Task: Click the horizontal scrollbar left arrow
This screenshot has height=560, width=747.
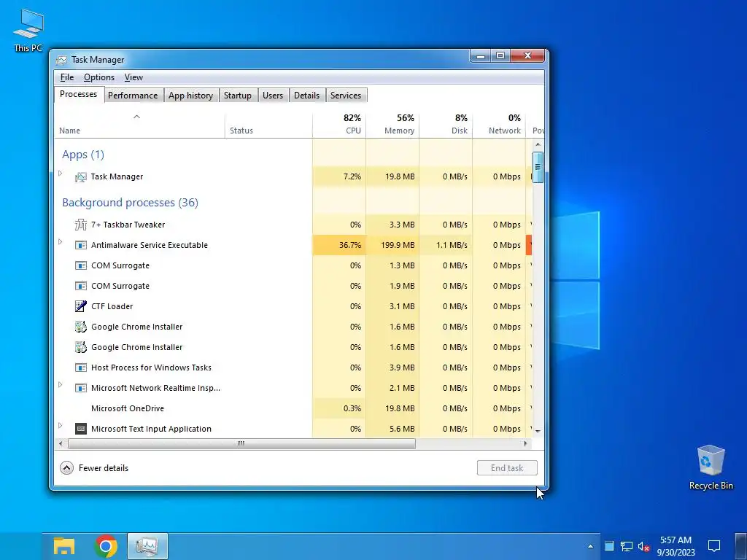Action: tap(61, 443)
